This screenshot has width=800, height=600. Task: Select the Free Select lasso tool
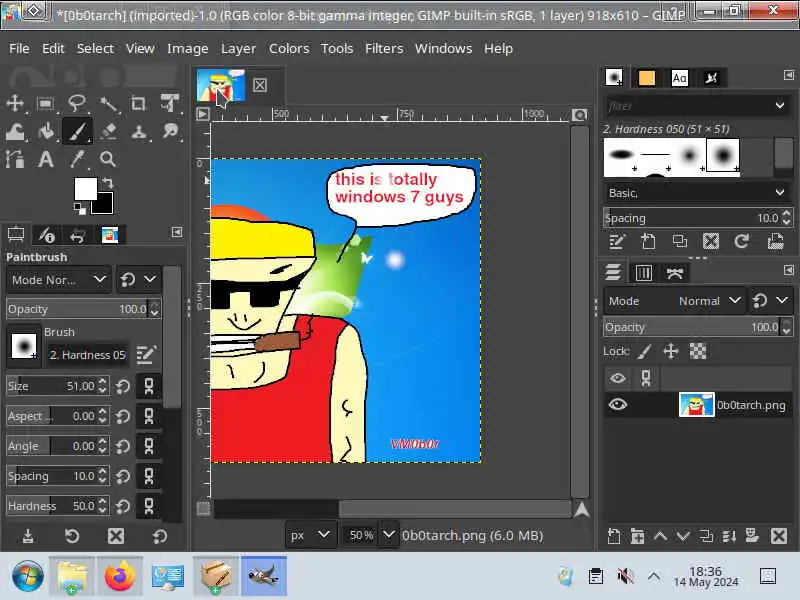tap(77, 104)
